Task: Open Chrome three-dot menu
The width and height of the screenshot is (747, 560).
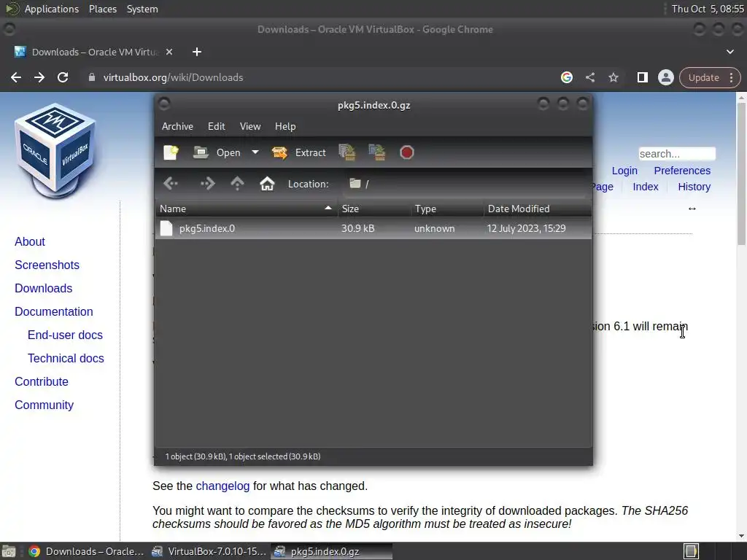Action: [731, 77]
